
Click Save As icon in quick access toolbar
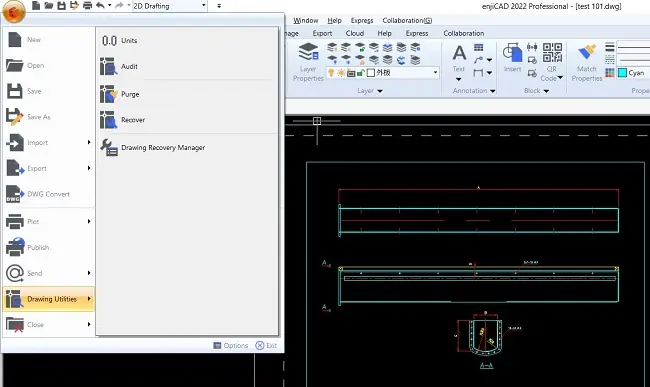coord(74,5)
